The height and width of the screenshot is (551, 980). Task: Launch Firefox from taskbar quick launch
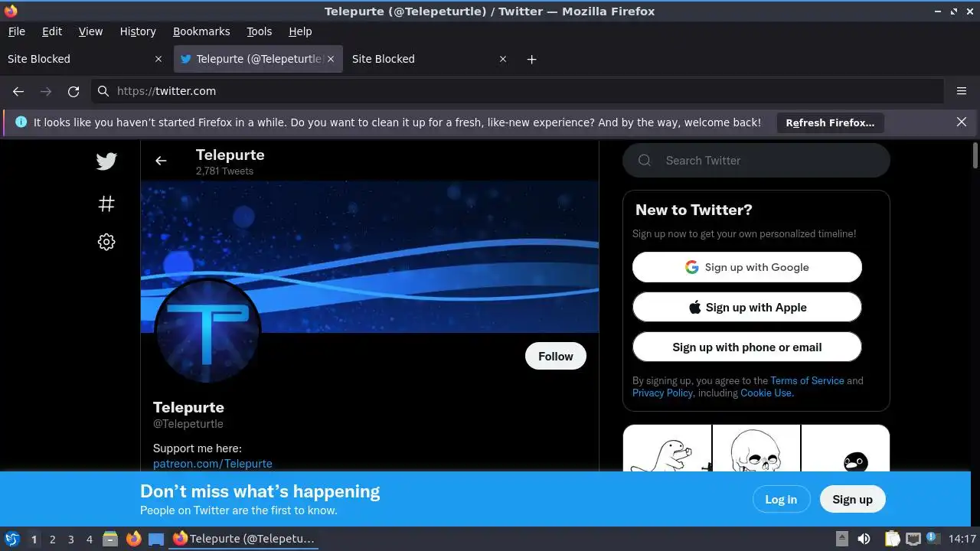click(x=133, y=539)
